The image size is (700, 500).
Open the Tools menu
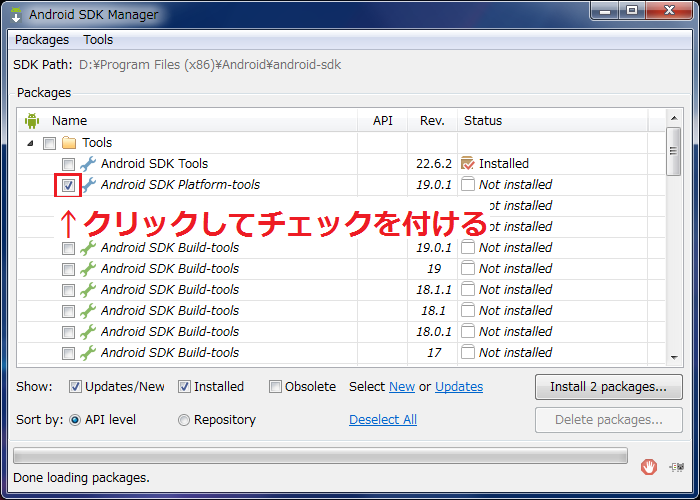tap(98, 40)
